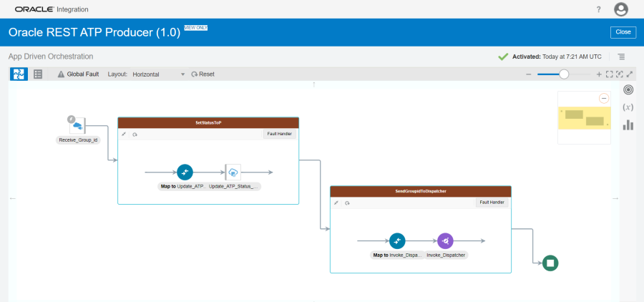Click the green activated checkmark icon

coord(503,57)
